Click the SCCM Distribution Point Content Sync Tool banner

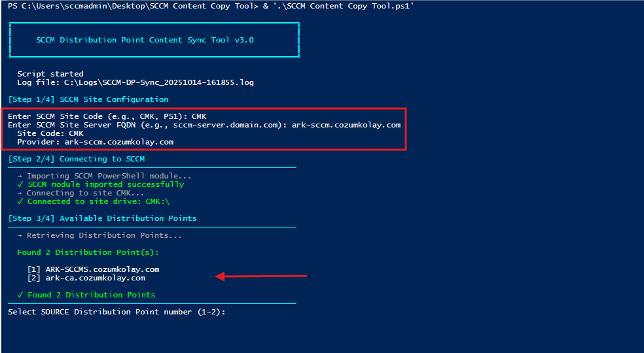pos(145,40)
